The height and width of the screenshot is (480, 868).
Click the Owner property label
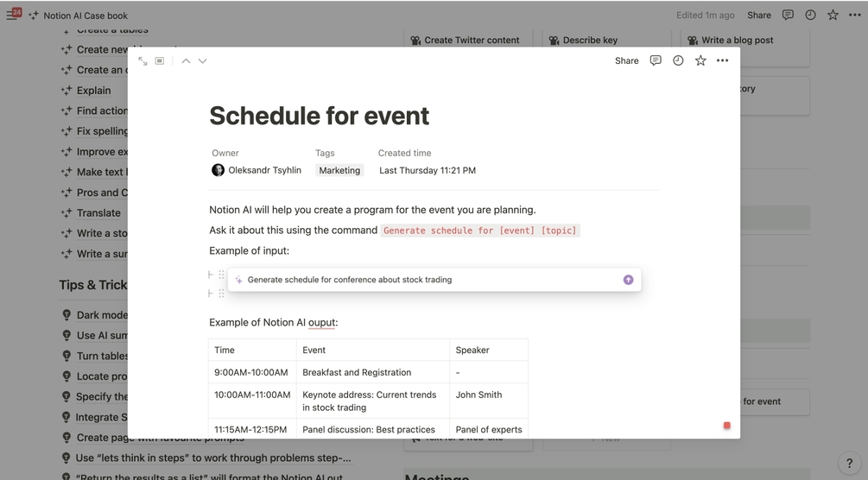coord(225,153)
